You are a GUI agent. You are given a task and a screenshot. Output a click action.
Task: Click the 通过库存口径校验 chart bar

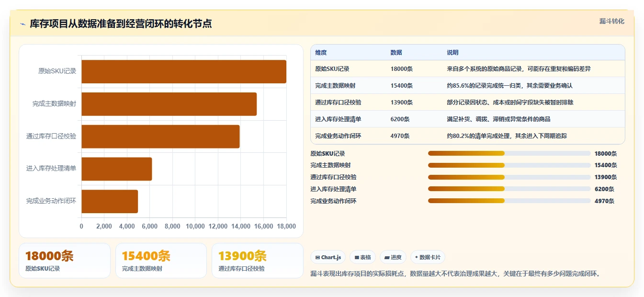point(160,137)
